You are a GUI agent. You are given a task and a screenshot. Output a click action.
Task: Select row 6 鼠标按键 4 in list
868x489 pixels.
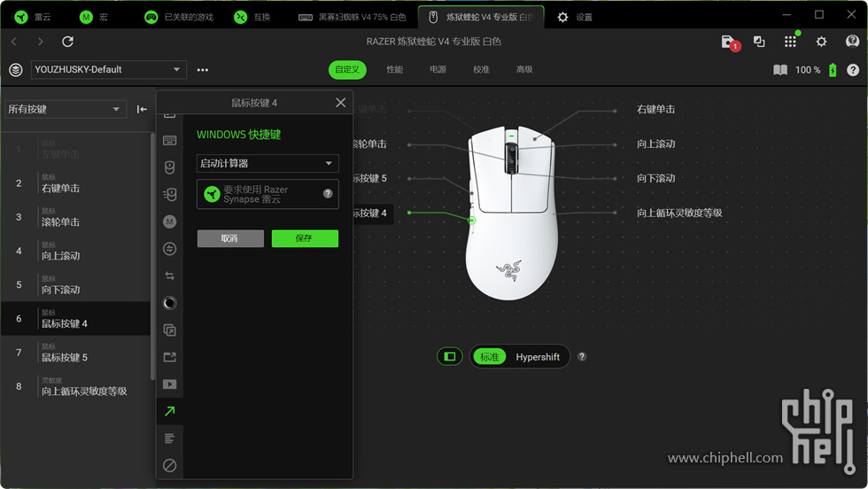click(x=75, y=318)
